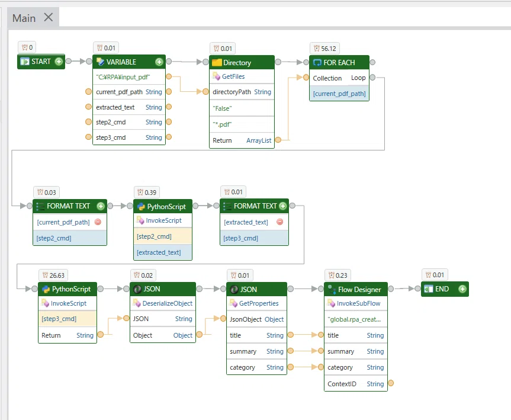Select the extracted_text variable row
Image resolution: width=511 pixels, height=420 pixels.
tap(129, 107)
